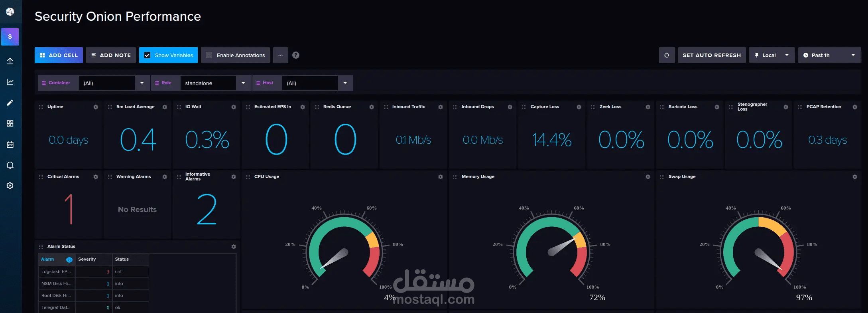Open the help question mark icon
868x313 pixels.
pos(296,55)
